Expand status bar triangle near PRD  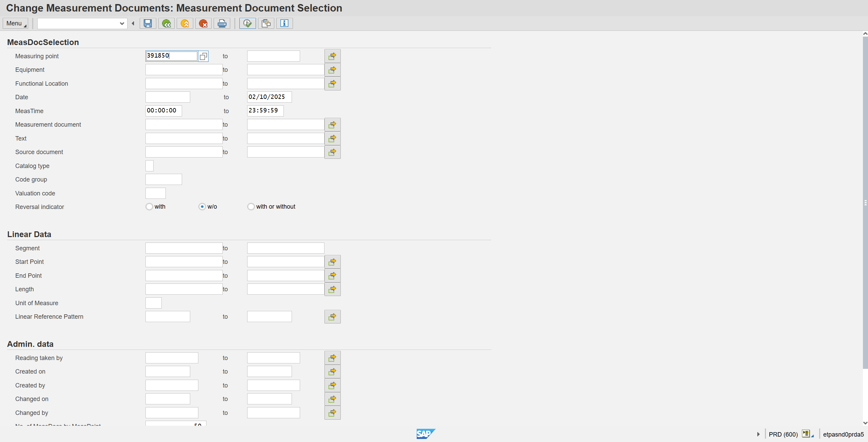point(758,434)
